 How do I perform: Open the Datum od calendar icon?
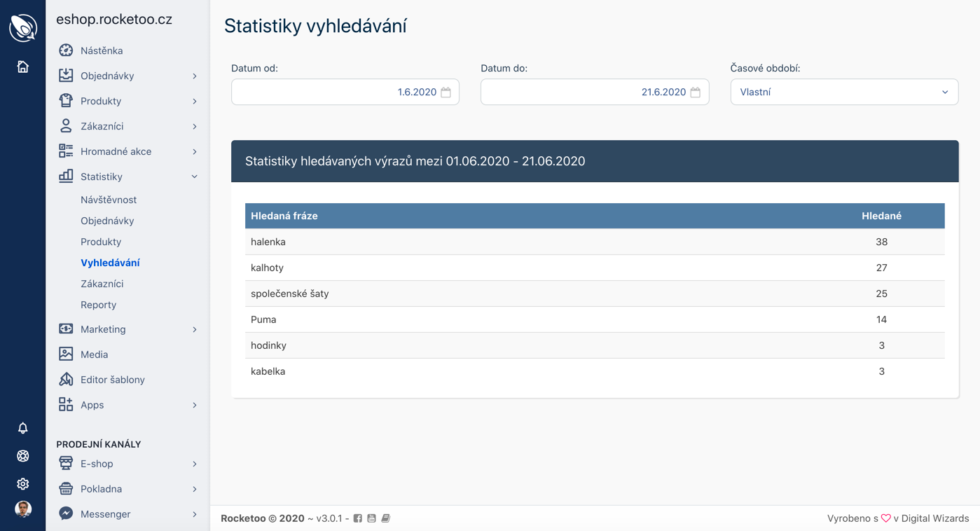point(446,92)
